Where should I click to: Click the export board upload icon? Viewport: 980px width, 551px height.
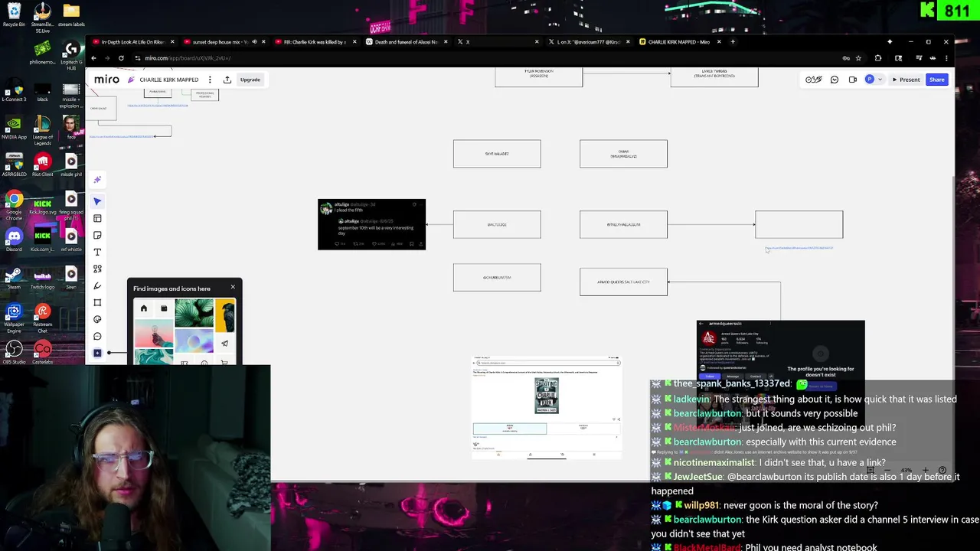227,80
